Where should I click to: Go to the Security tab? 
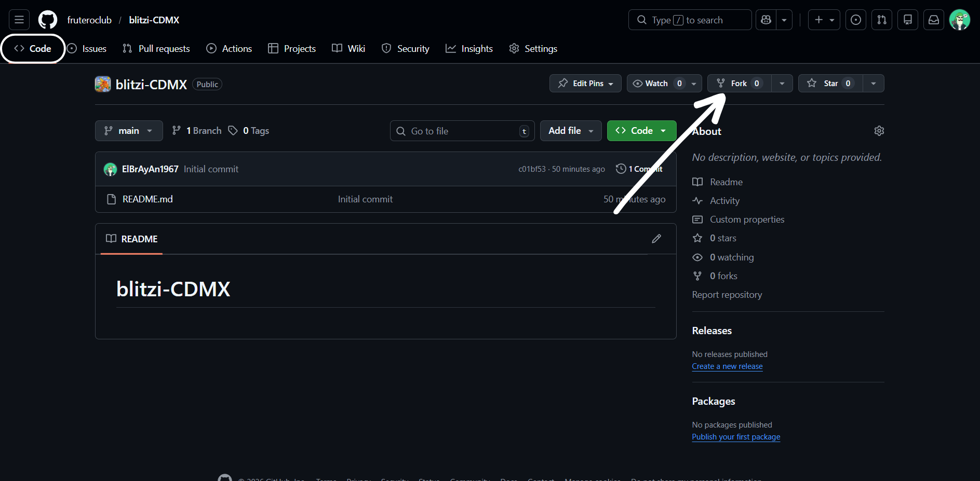pyautogui.click(x=406, y=48)
